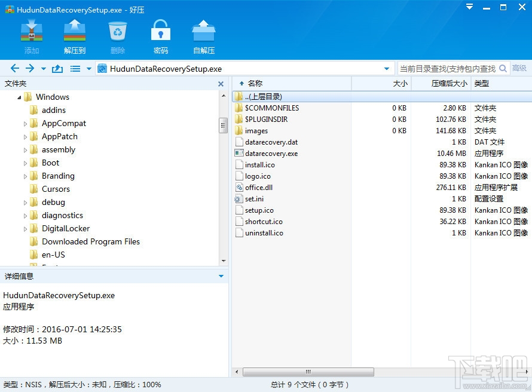The height and width of the screenshot is (392, 532).
Task: Select office.dll file icon
Action: tap(239, 188)
